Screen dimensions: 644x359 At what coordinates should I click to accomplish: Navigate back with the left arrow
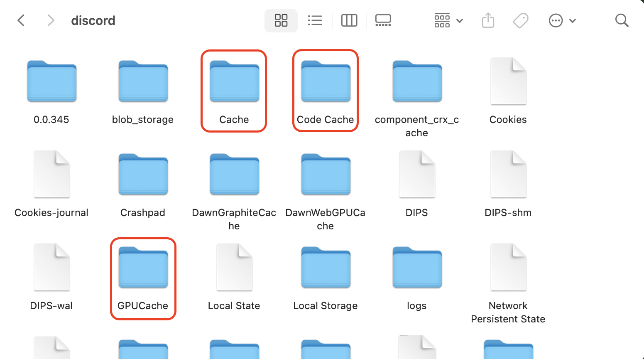click(x=21, y=20)
